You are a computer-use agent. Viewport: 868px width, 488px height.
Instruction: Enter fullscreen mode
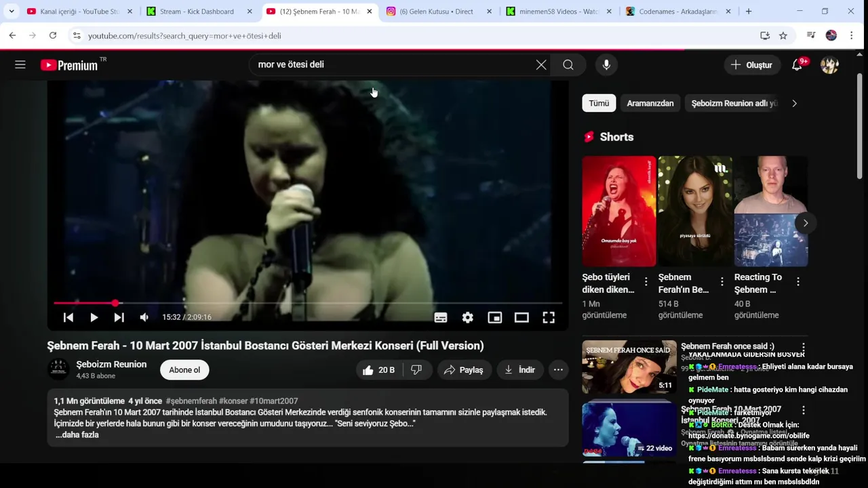549,317
